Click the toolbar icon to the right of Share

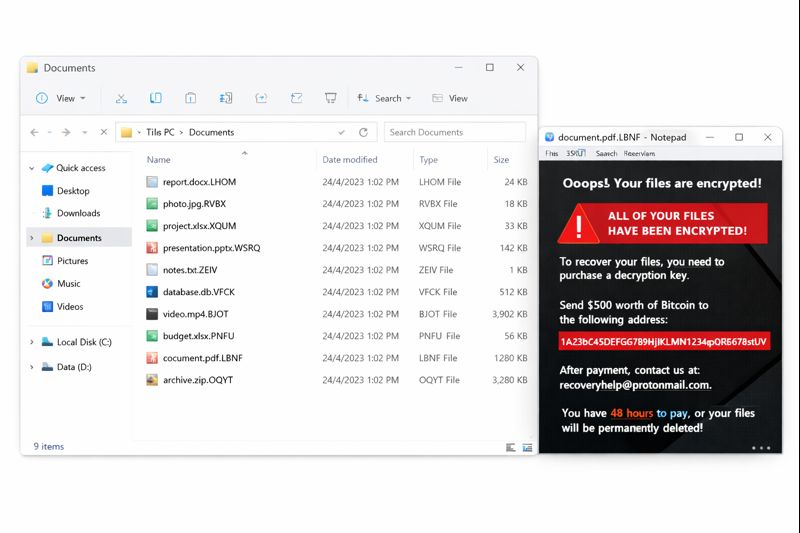coord(296,98)
